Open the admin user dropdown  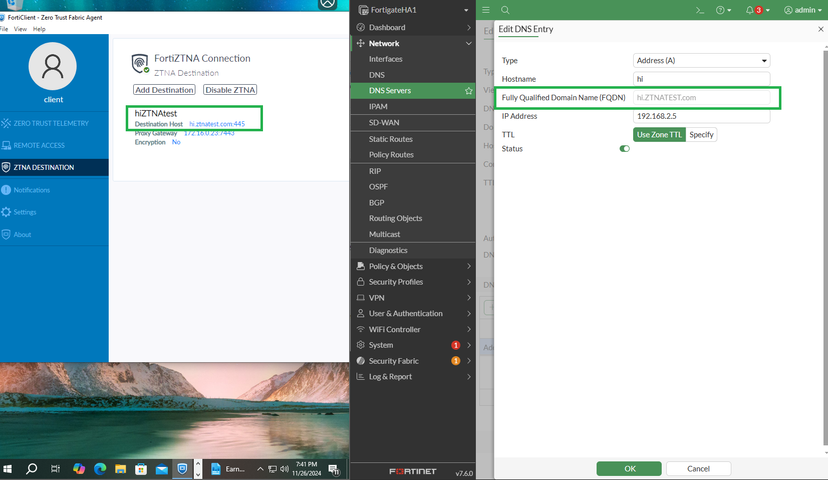(x=803, y=10)
